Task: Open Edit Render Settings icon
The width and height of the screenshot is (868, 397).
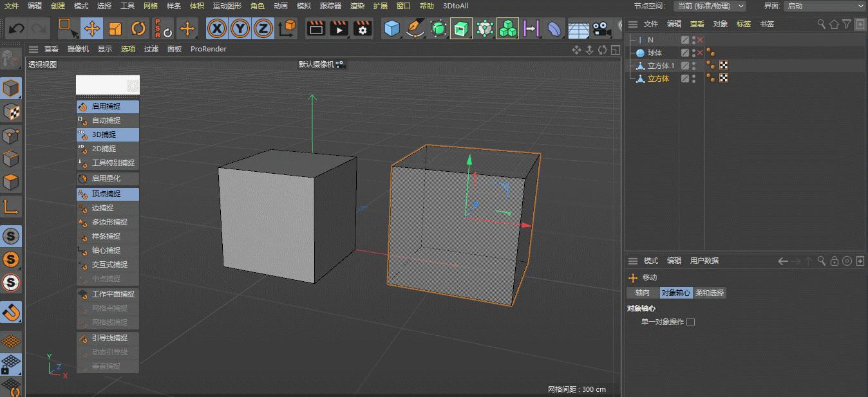Action: point(363,28)
